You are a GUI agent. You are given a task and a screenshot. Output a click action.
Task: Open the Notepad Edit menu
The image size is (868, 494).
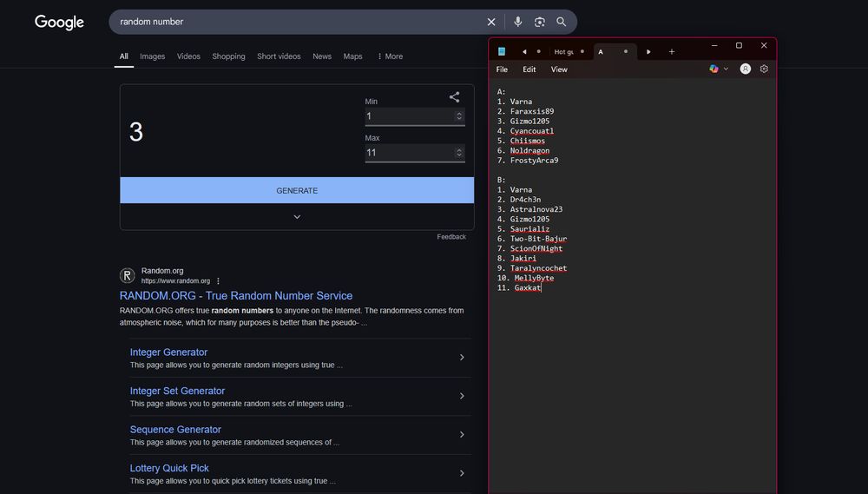pyautogui.click(x=529, y=69)
